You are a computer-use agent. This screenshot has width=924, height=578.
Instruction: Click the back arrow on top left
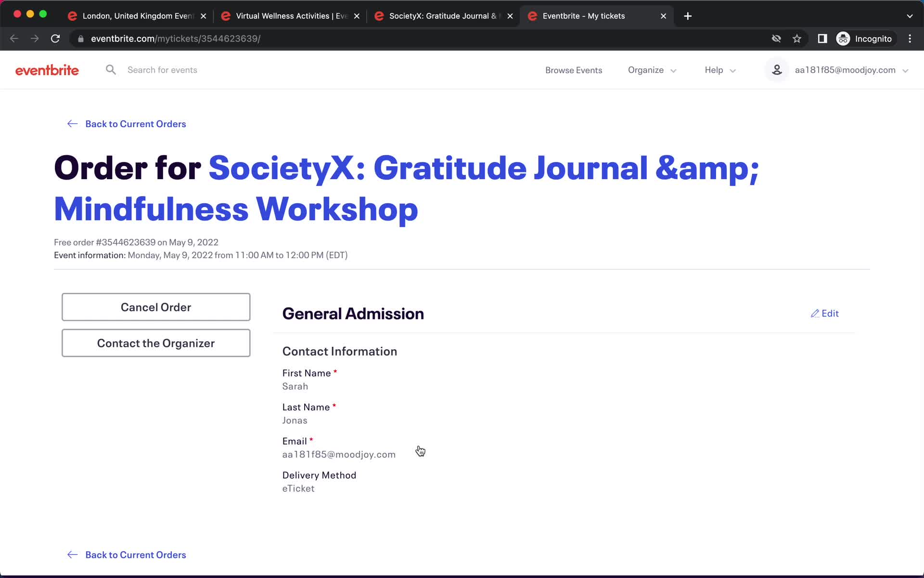pyautogui.click(x=13, y=38)
